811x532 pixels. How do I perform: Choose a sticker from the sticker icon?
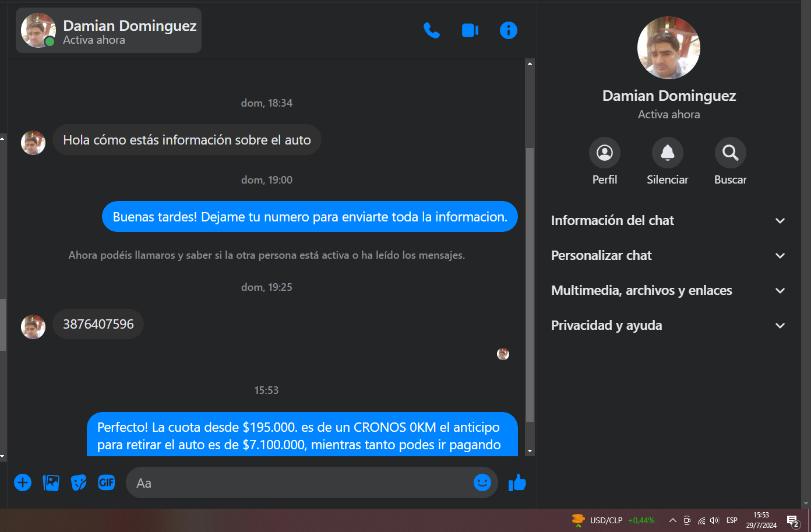pyautogui.click(x=79, y=482)
